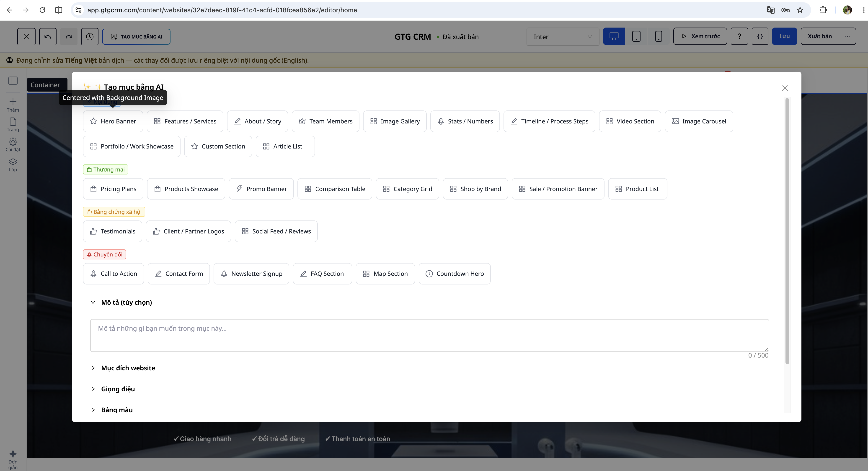Collapse the Mô tả (tùy chọn) section
This screenshot has height=471, width=868.
point(121,302)
